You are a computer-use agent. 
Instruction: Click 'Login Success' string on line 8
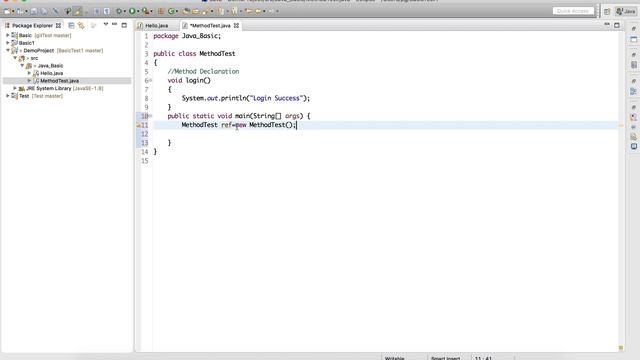click(x=276, y=98)
